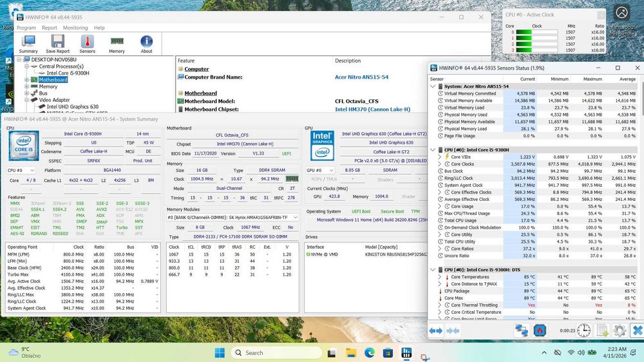Select Intel UHD Graphics 630 in device tree
This screenshot has height=362, width=644.
(x=72, y=106)
